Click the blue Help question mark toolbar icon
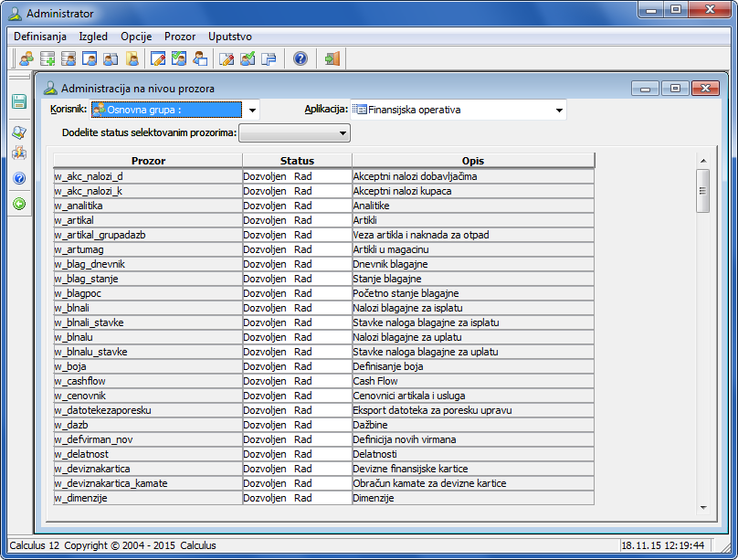Viewport: 738px width, 560px height. pos(300,59)
